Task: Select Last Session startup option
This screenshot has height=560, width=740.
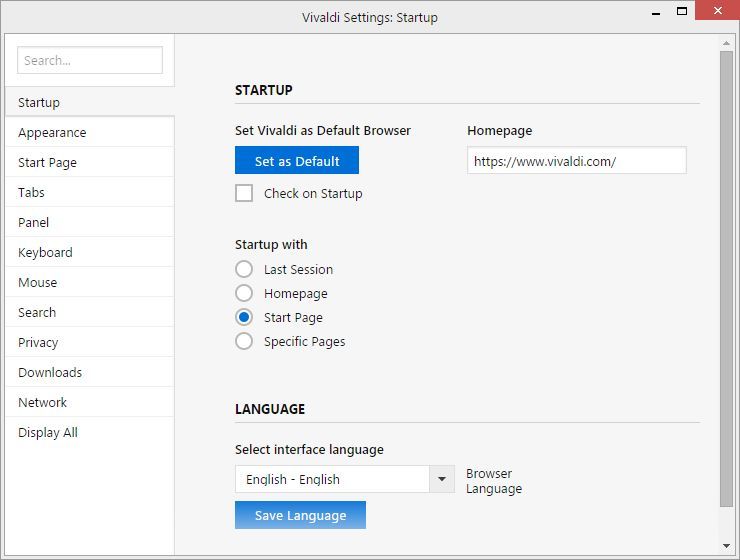Action: tap(244, 269)
